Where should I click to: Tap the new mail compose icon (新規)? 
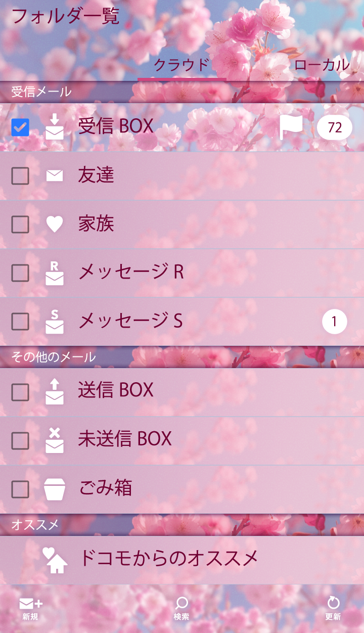pos(30,607)
